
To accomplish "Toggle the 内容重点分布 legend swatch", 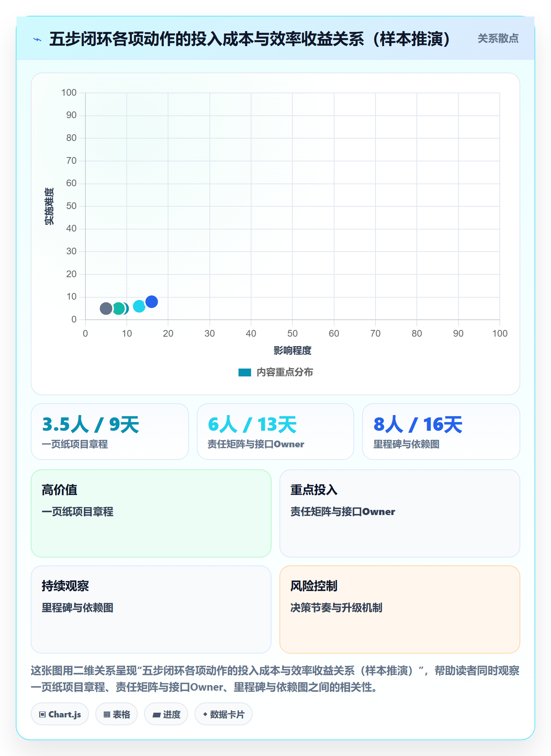I will coord(244,372).
